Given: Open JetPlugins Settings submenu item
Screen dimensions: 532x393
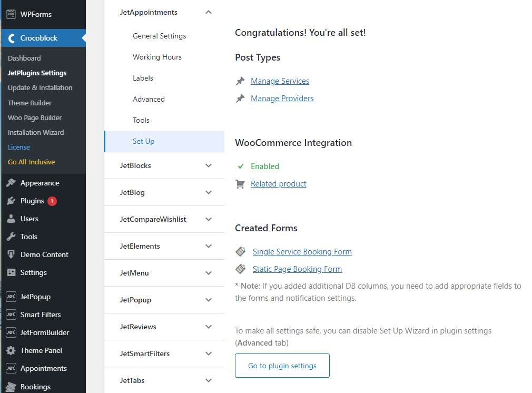Looking at the screenshot, I should coord(37,73).
